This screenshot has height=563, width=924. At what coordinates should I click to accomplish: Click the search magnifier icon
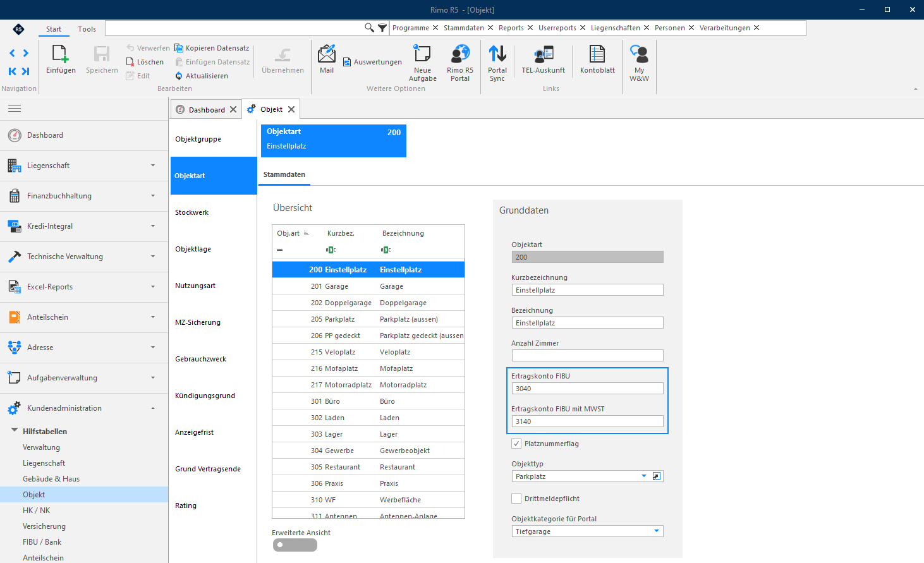pyautogui.click(x=370, y=28)
